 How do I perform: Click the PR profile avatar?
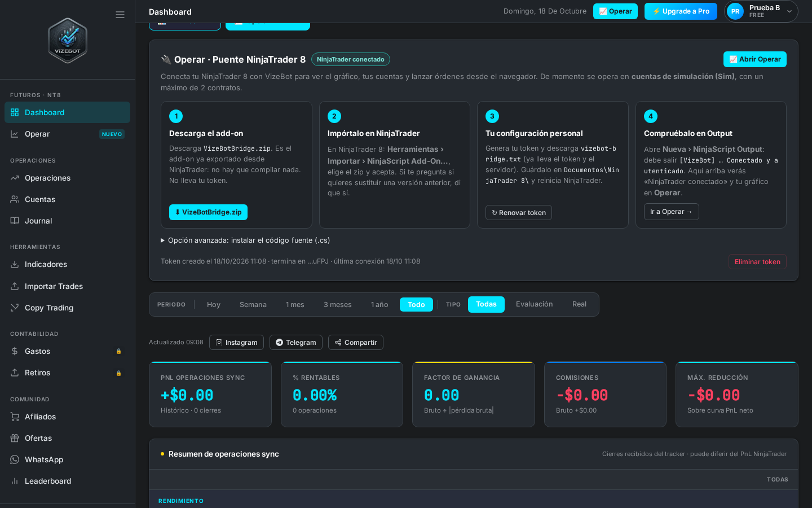[x=735, y=11]
